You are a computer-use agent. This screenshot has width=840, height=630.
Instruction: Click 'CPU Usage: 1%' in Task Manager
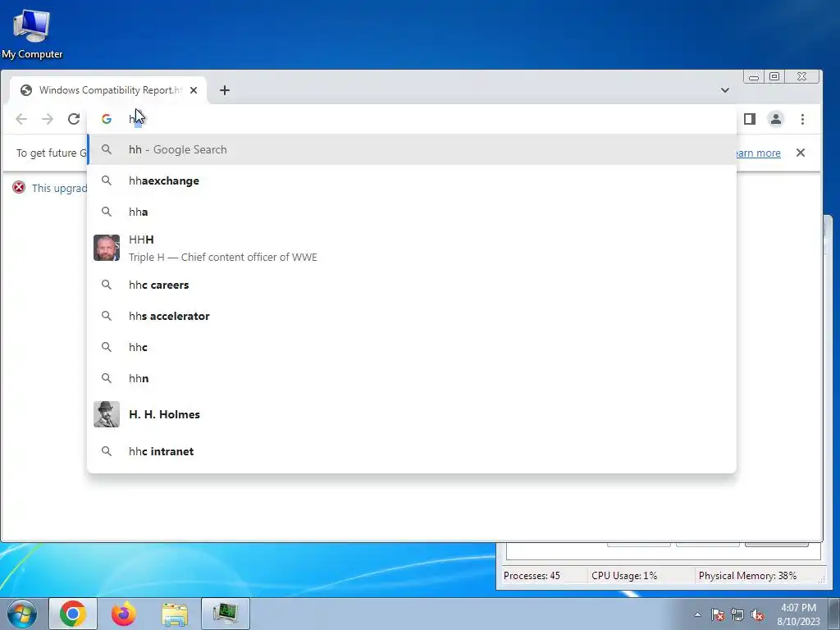(x=624, y=576)
